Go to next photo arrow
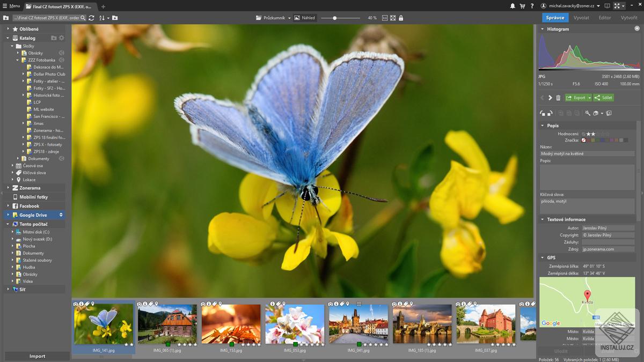 point(550,98)
